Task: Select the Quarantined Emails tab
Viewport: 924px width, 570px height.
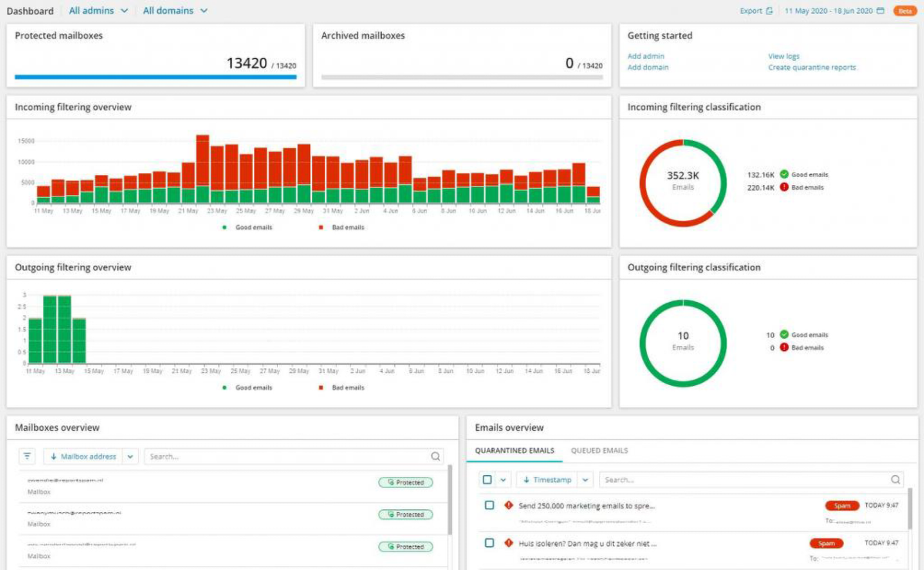Action: coord(514,451)
